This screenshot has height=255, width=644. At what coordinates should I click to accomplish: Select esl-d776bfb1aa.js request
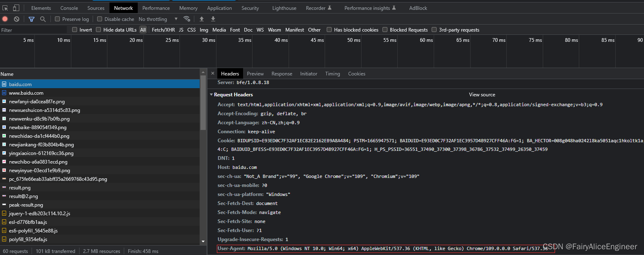(100, 222)
